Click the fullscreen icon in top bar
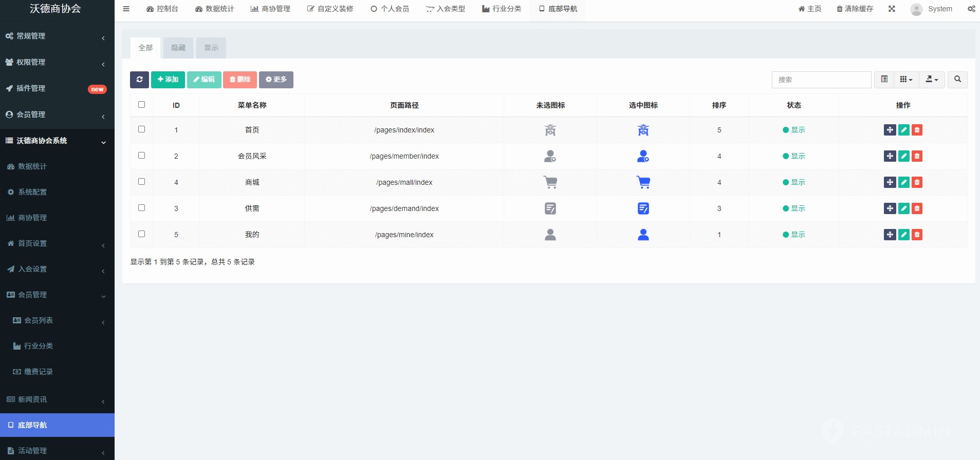 click(892, 9)
